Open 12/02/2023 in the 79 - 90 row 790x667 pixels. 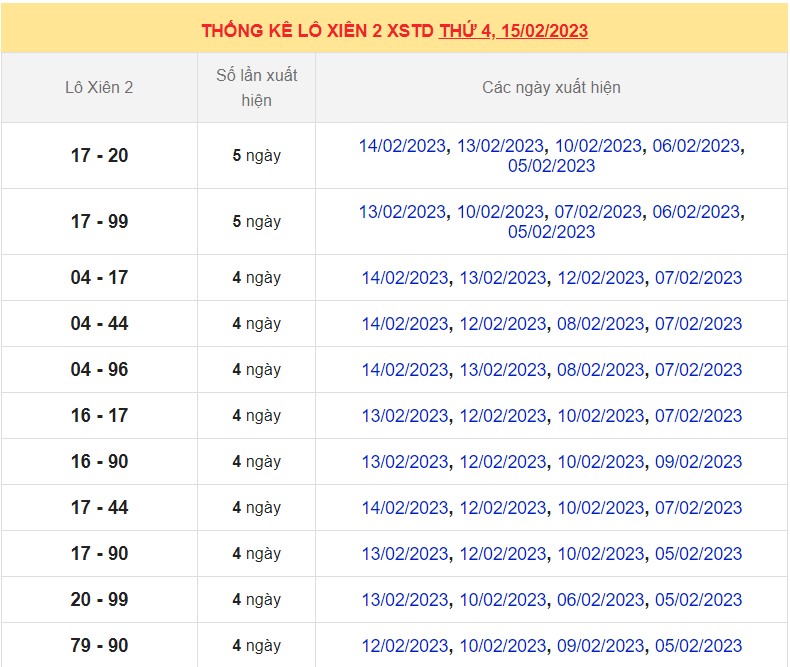(405, 646)
